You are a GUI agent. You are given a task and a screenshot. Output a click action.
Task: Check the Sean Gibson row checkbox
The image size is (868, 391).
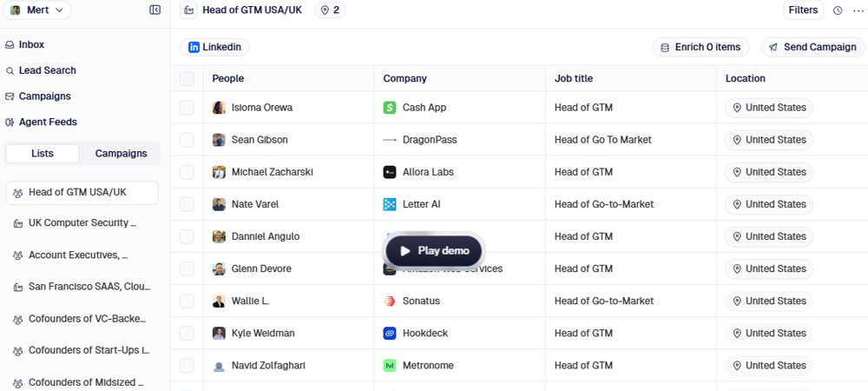[x=187, y=140]
